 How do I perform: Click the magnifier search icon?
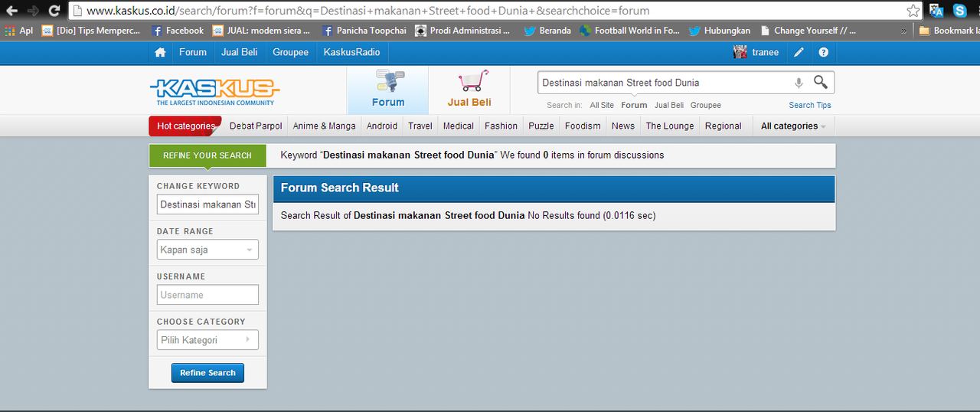tap(821, 82)
